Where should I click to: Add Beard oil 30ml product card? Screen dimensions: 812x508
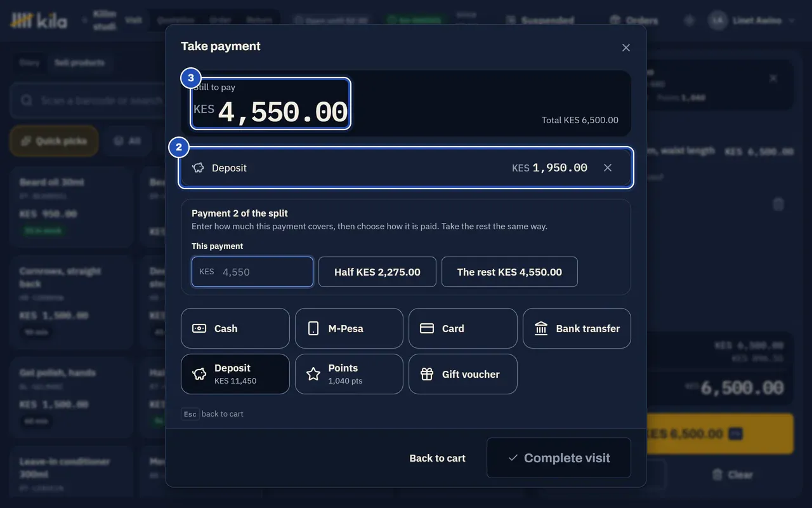[72, 208]
